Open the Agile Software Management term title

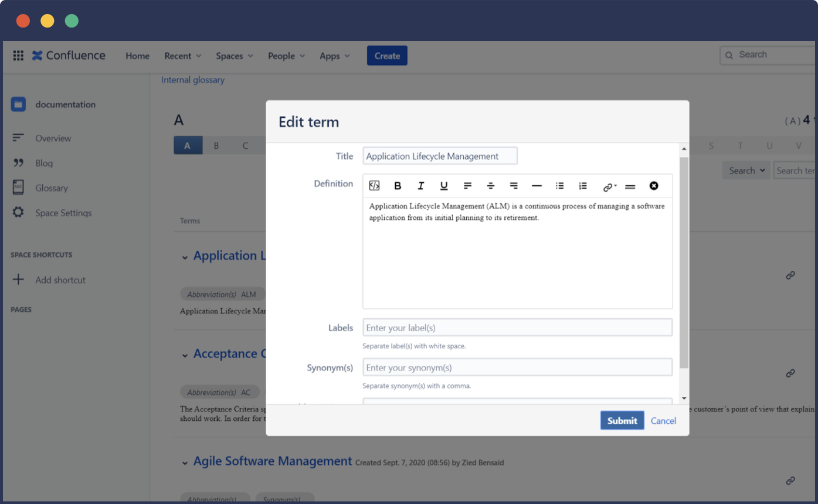click(x=273, y=461)
